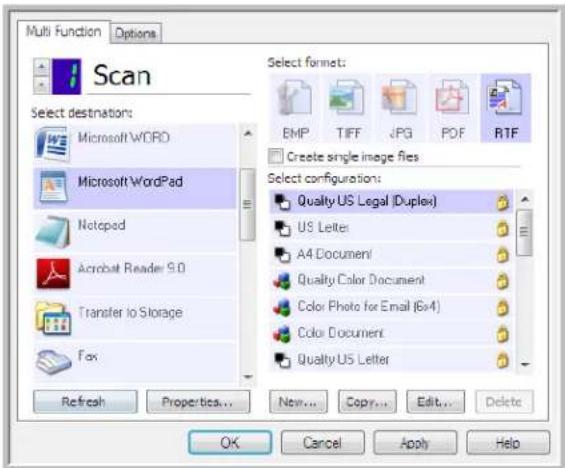Image resolution: width=565 pixels, height=468 pixels.
Task: Click the lock icon beside Color Document
Action: click(503, 334)
